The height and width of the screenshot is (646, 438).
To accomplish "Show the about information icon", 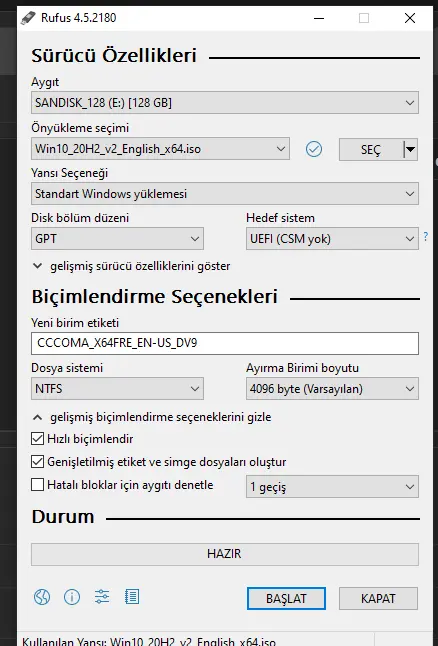I will (72, 597).
